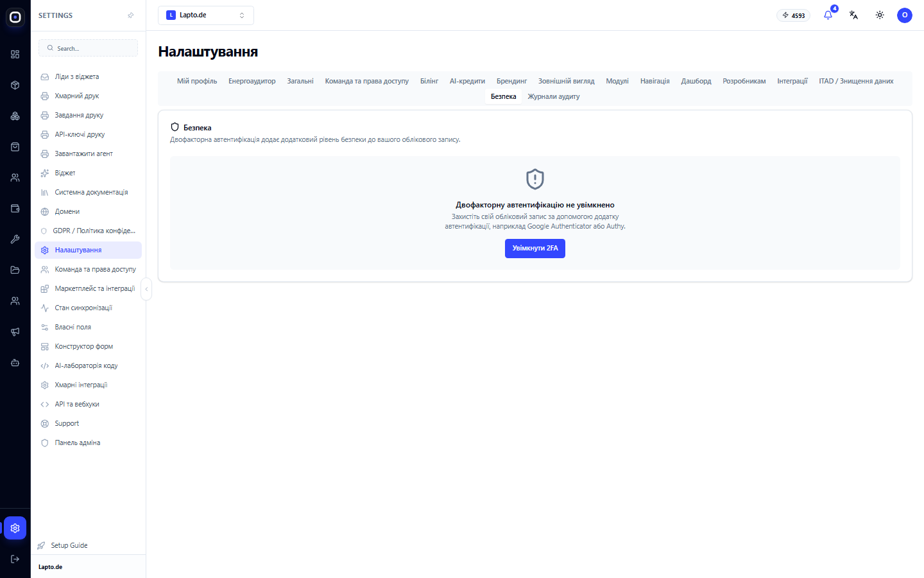The width and height of the screenshot is (924, 578).
Task: Click the wrench icon in left rail
Action: coord(15,240)
